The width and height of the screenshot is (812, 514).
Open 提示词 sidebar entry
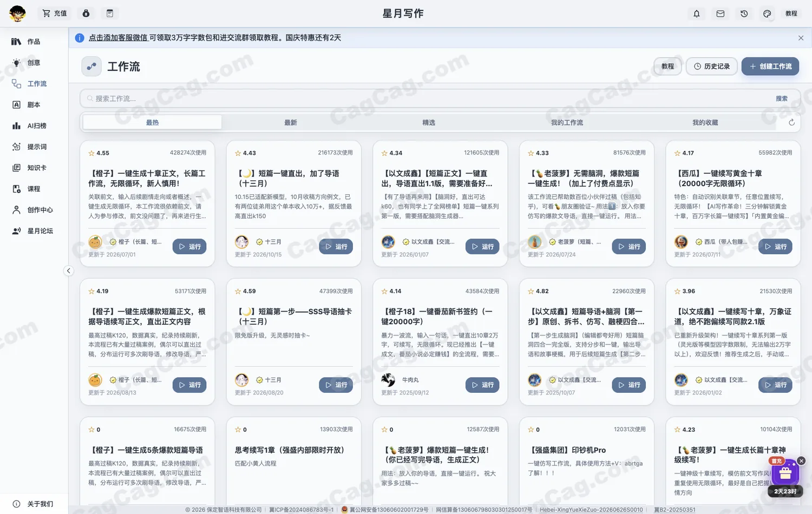point(34,147)
